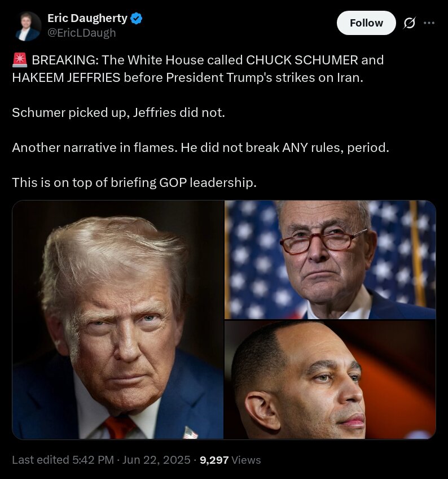Click the @EricLDaugh handle
The width and height of the screenshot is (448, 479).
(81, 33)
